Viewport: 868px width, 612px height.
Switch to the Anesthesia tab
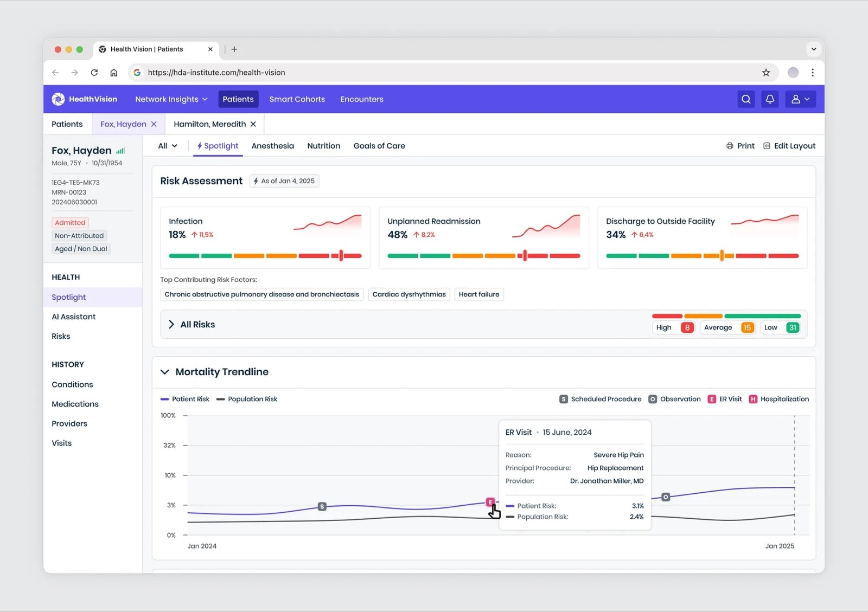[273, 146]
